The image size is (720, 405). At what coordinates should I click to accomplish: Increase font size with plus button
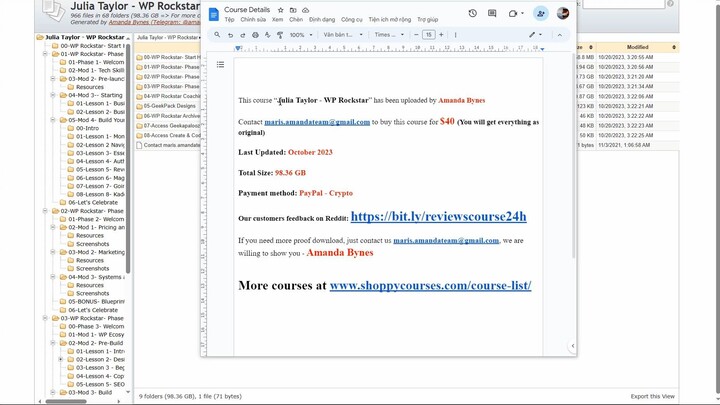click(441, 35)
